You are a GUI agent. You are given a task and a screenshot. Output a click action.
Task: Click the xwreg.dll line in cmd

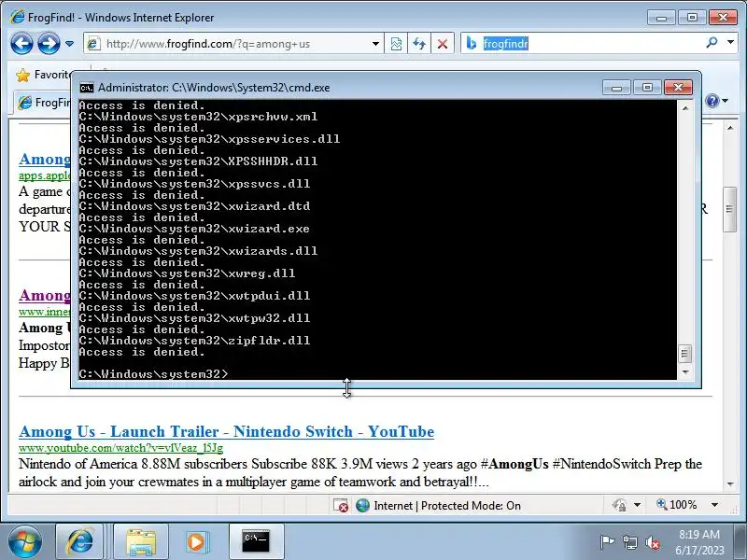coord(187,273)
